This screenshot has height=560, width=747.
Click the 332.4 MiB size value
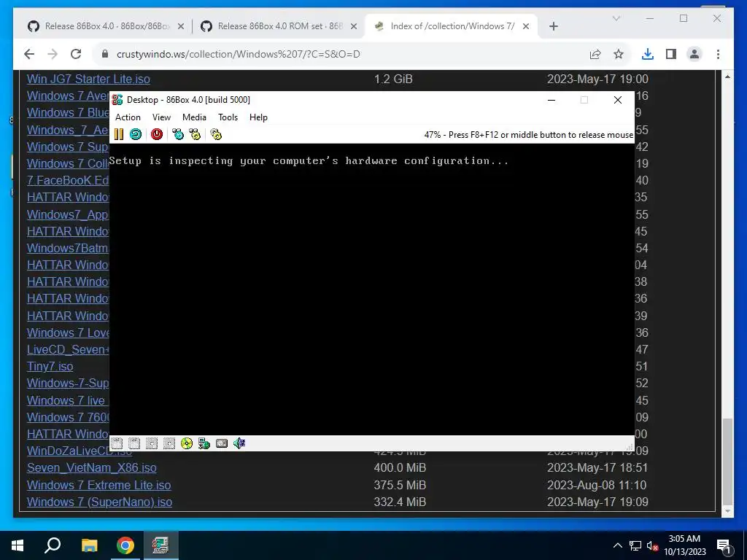pyautogui.click(x=400, y=502)
